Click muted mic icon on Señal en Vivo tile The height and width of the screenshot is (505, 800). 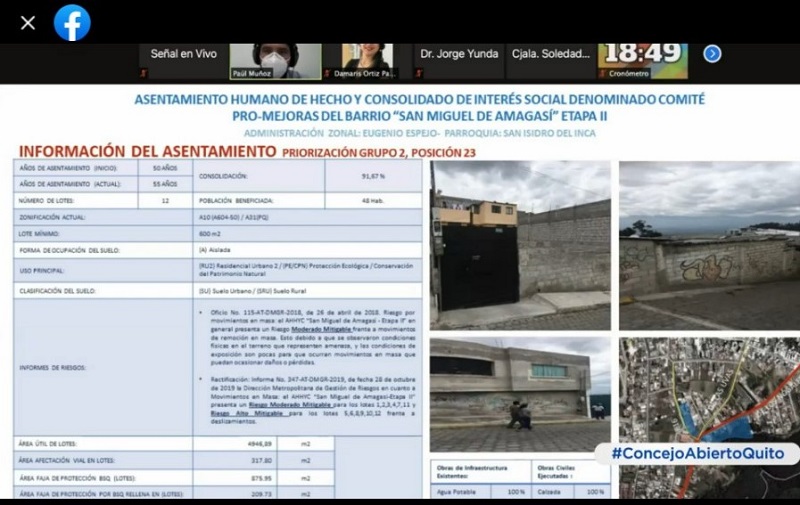pyautogui.click(x=144, y=73)
